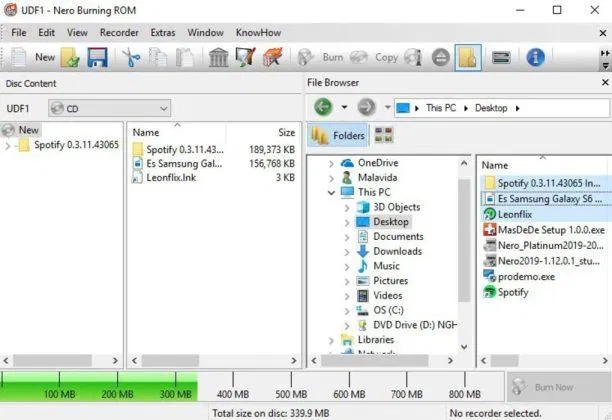This screenshot has width=612, height=420.
Task: Select Nero_Platinum2019 file in file browser
Action: [x=550, y=246]
